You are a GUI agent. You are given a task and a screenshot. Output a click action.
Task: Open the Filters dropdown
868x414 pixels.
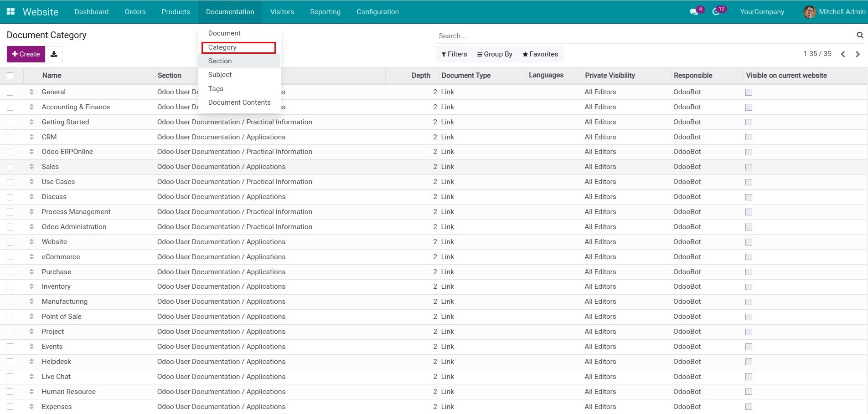point(454,54)
